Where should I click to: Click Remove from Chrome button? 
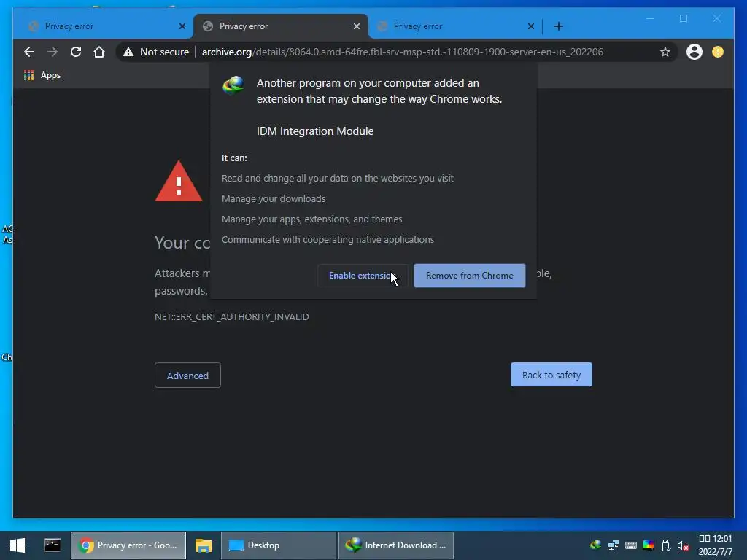point(469,276)
